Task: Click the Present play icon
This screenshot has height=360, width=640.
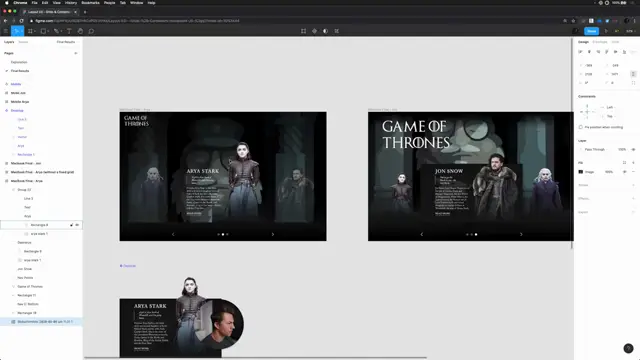Action: coord(606,31)
